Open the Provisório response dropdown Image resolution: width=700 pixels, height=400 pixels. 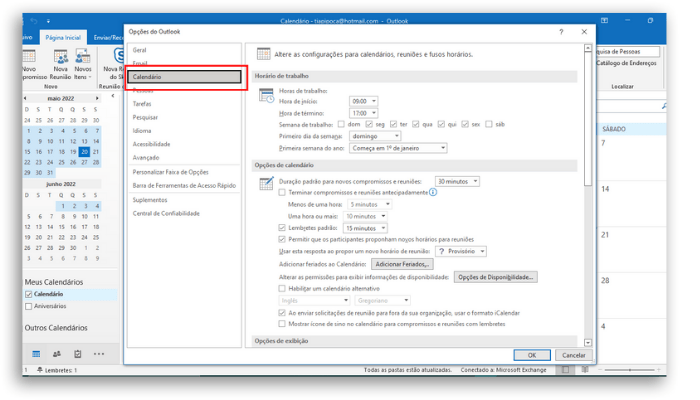point(461,251)
